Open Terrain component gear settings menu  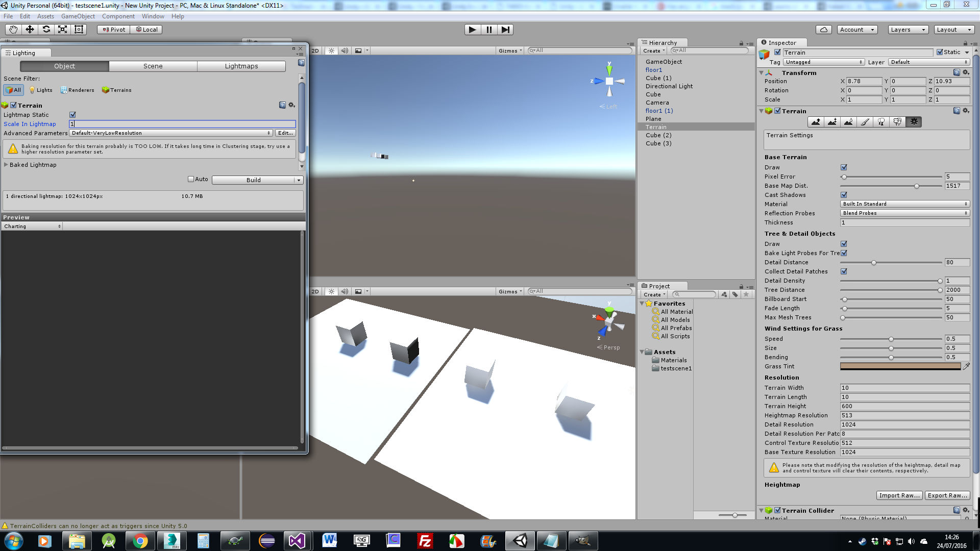click(966, 111)
